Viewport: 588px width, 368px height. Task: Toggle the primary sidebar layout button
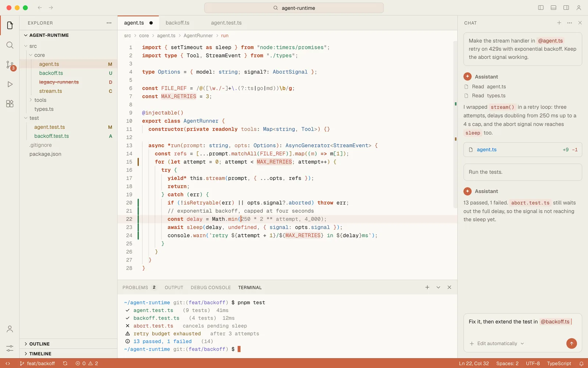pos(541,8)
